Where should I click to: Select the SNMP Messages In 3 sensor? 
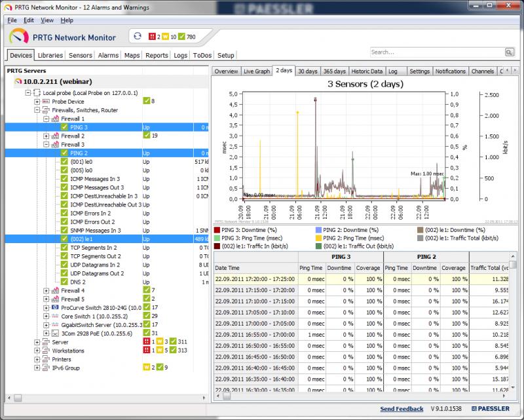coord(95,231)
